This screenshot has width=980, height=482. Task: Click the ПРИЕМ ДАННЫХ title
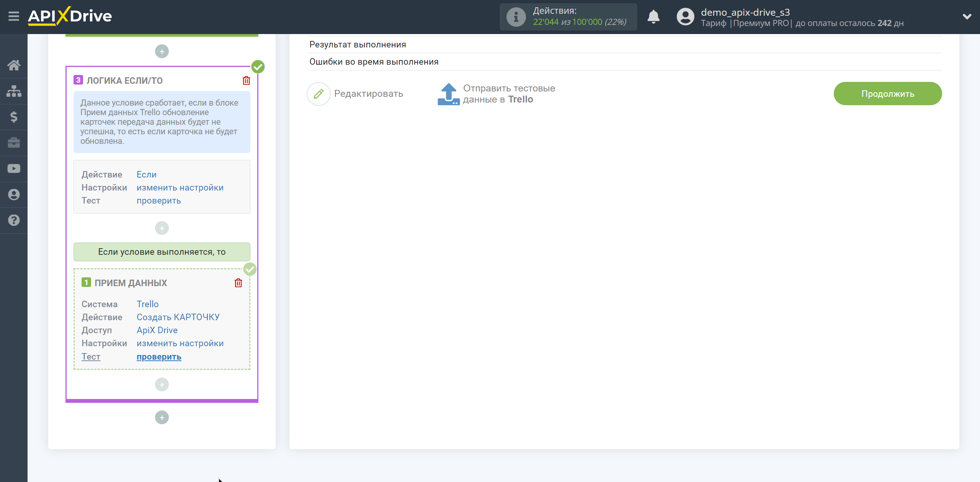tap(131, 283)
